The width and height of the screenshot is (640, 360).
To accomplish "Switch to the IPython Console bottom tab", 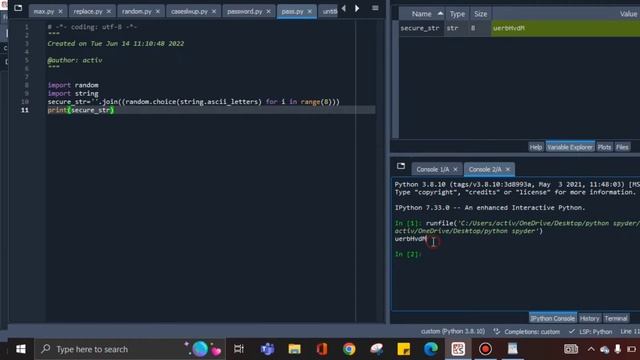I will (x=552, y=318).
